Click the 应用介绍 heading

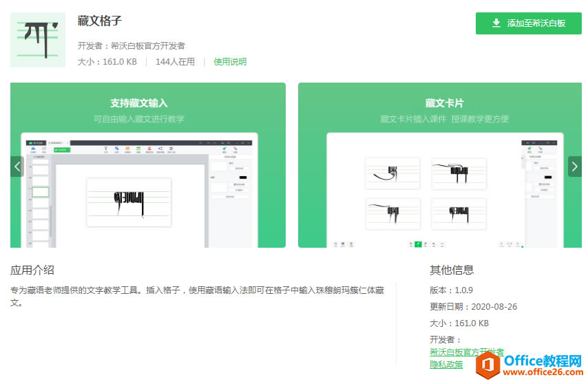(x=32, y=270)
